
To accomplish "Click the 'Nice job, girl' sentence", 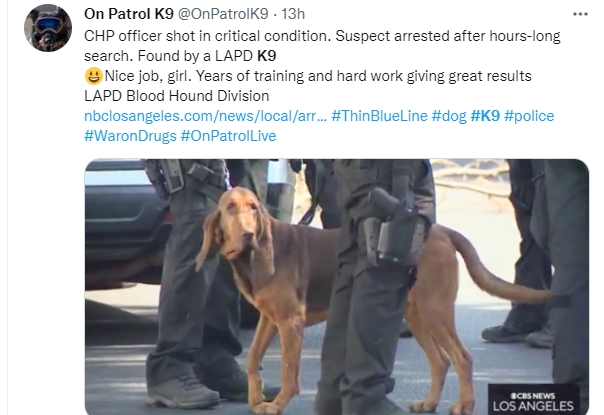I will [x=148, y=76].
